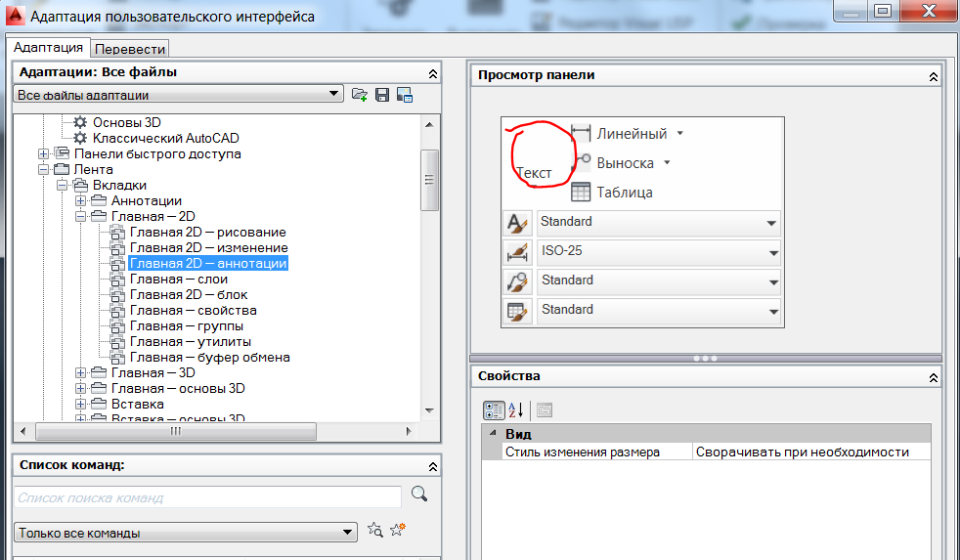Image resolution: width=960 pixels, height=560 pixels.
Task: Collapse the Вид property category
Action: [493, 433]
